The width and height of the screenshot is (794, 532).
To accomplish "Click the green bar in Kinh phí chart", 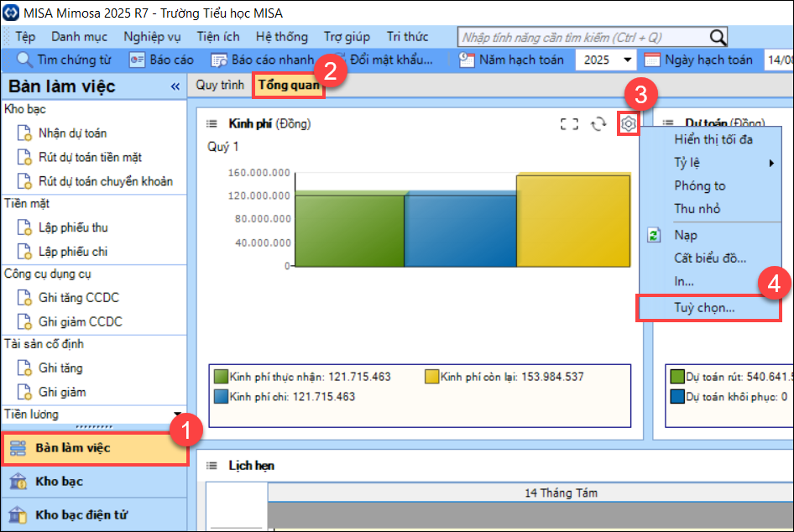I will [350, 229].
